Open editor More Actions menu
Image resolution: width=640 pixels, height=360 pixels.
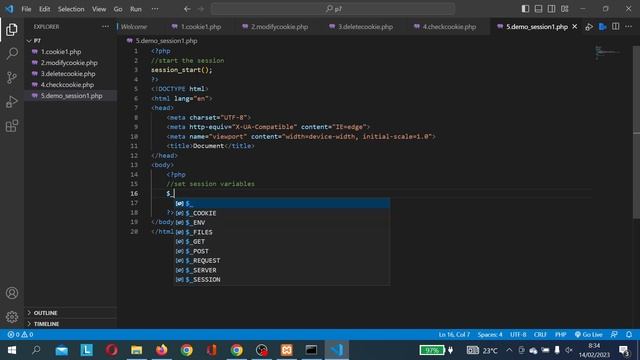[x=628, y=27]
